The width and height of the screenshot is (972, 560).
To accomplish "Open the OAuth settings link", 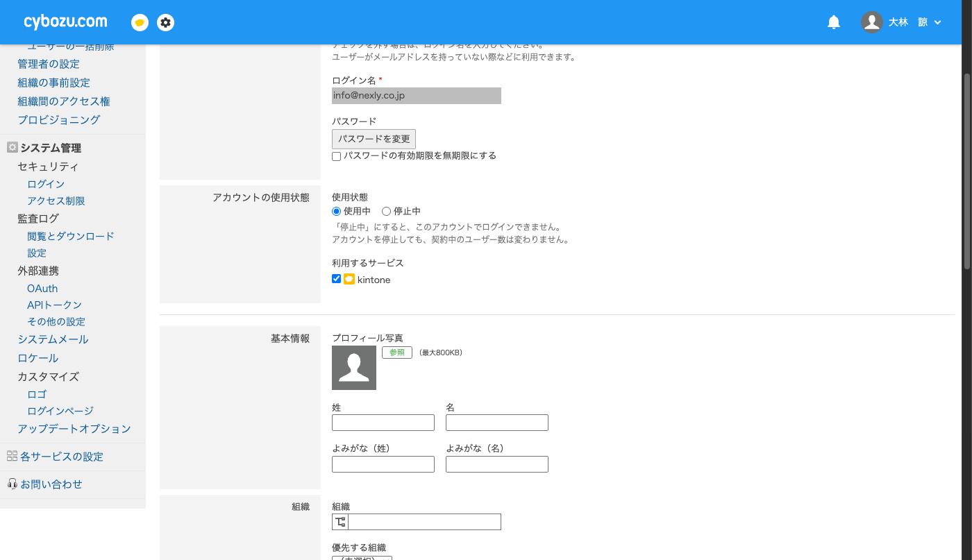I will (42, 288).
